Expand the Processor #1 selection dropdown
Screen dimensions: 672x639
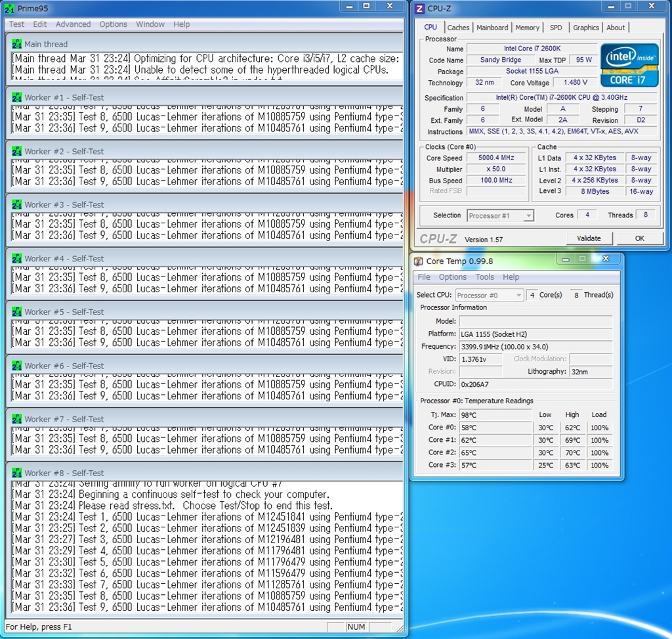coord(529,215)
